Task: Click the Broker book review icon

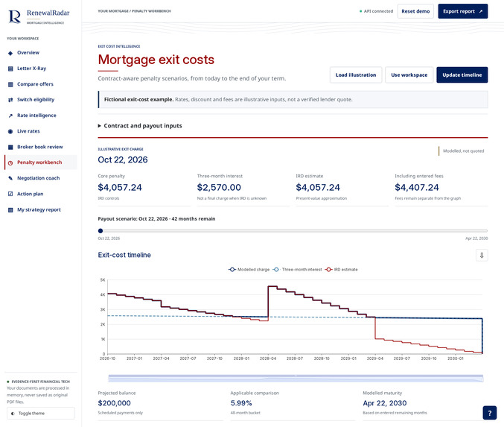Action: [x=10, y=147]
